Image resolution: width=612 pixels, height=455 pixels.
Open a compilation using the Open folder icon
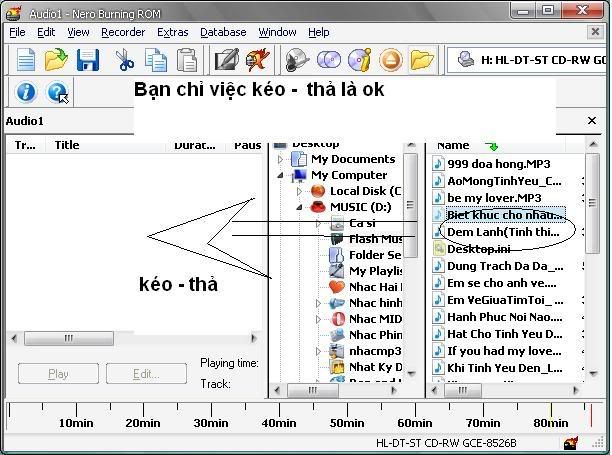click(x=56, y=59)
